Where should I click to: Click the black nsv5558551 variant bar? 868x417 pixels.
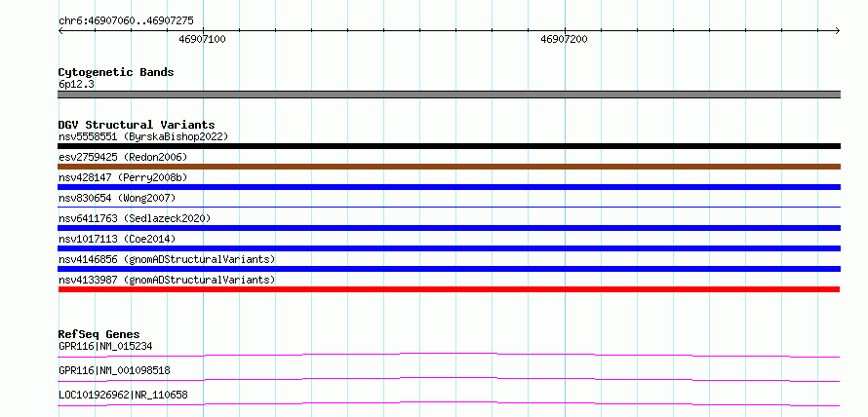tap(449, 146)
